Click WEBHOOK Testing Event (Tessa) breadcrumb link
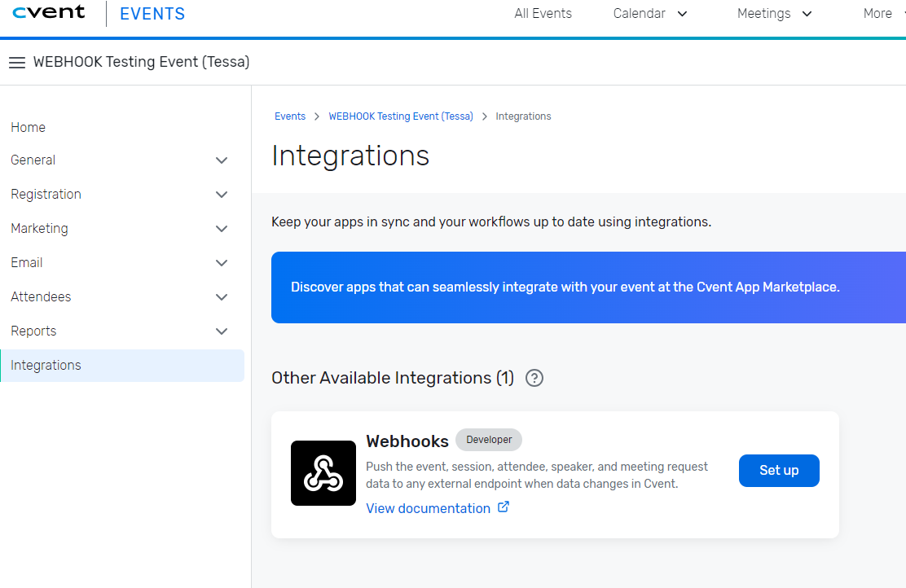This screenshot has height=588, width=906. (x=401, y=116)
